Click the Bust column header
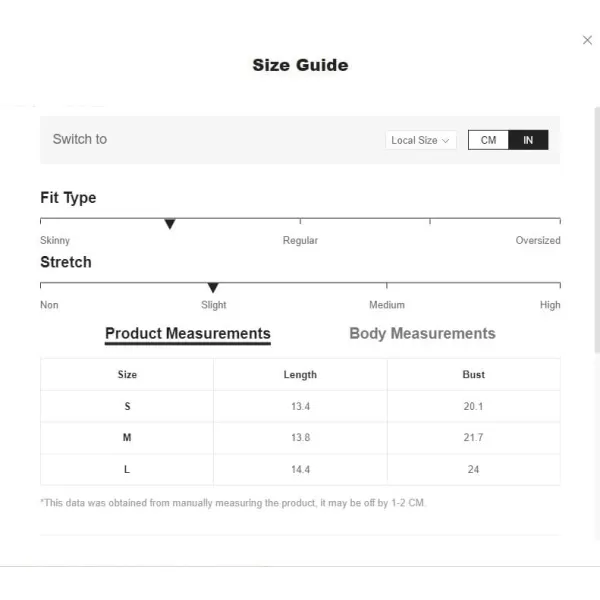The image size is (600, 600). pos(473,374)
